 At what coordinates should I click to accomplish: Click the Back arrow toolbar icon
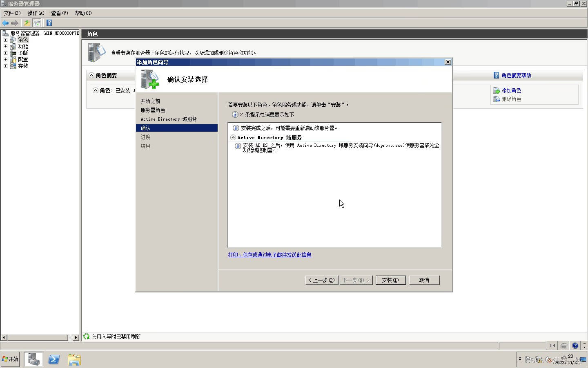pyautogui.click(x=5, y=23)
